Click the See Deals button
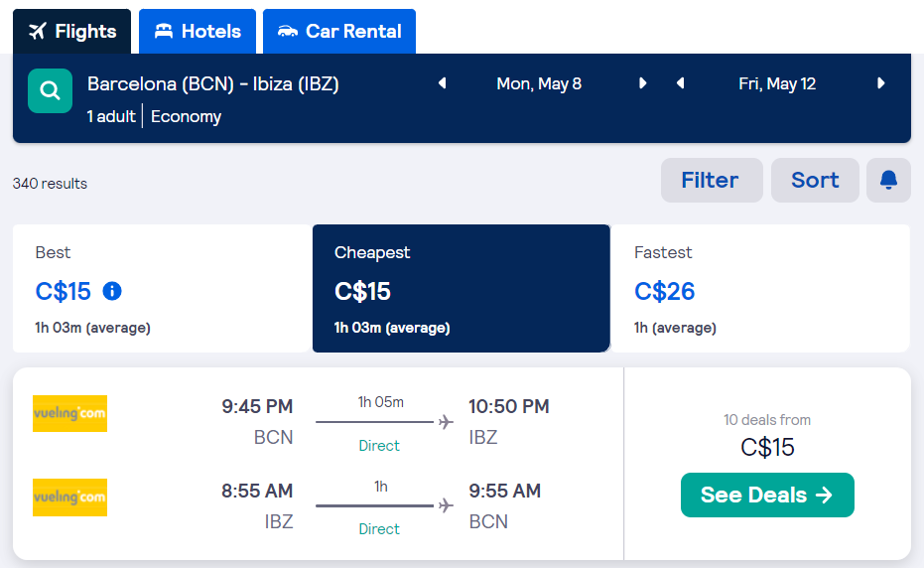This screenshot has width=924, height=568. click(x=767, y=495)
